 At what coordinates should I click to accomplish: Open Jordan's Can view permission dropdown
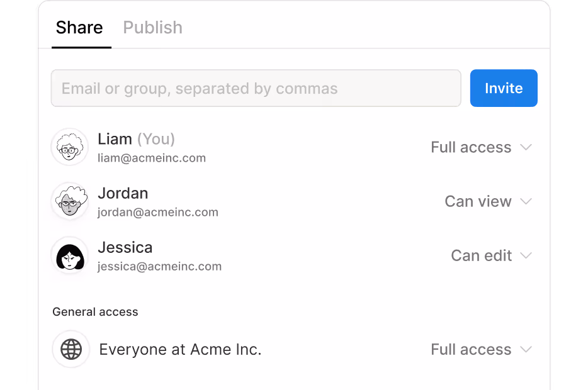[478, 201]
